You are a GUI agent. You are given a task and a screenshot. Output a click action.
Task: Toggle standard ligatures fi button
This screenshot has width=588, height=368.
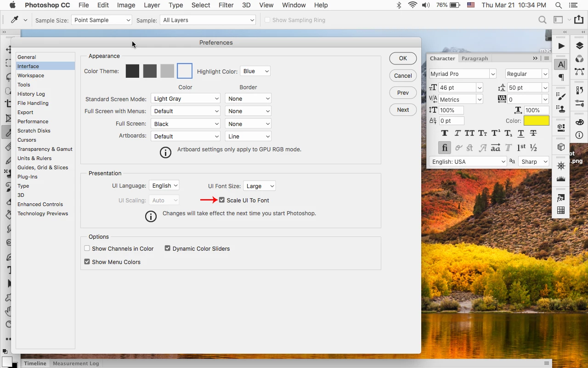coord(444,148)
